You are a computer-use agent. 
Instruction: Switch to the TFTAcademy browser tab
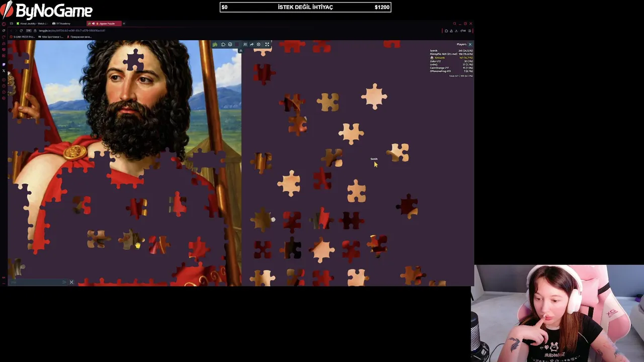tap(61, 24)
